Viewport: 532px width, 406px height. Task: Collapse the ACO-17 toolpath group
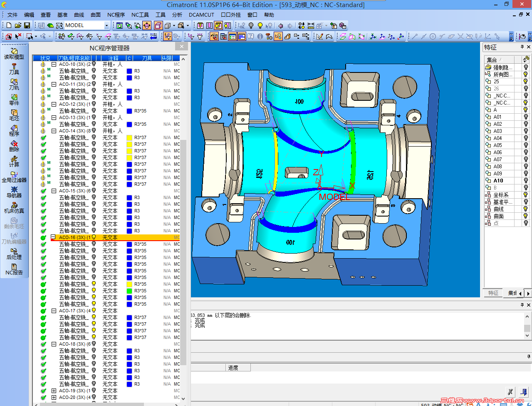[54, 311]
